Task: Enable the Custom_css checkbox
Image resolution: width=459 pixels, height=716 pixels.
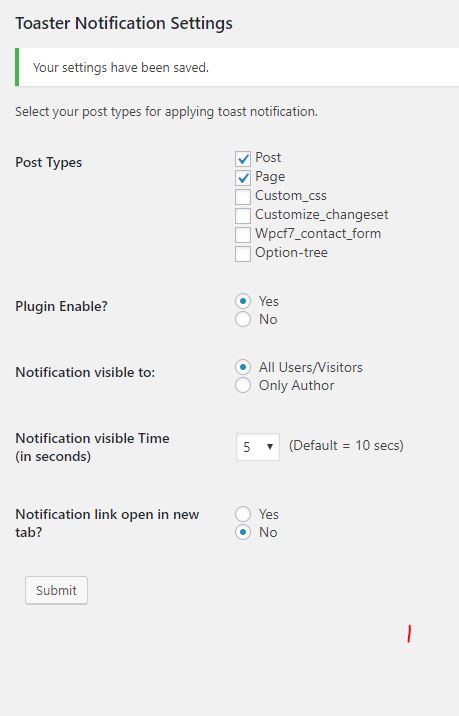Action: (243, 197)
